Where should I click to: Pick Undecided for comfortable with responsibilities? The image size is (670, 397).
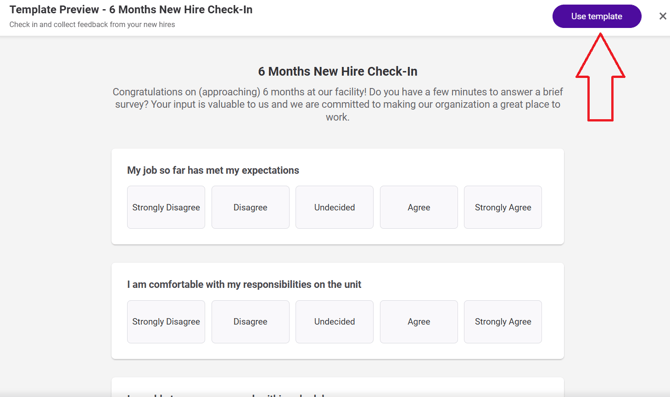tap(335, 322)
